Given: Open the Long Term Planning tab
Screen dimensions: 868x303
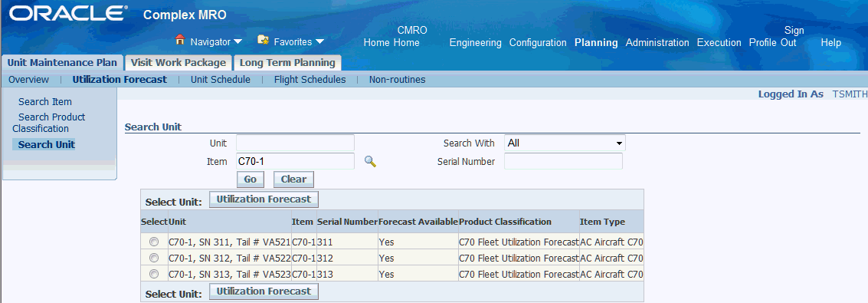Looking at the screenshot, I should click(287, 63).
